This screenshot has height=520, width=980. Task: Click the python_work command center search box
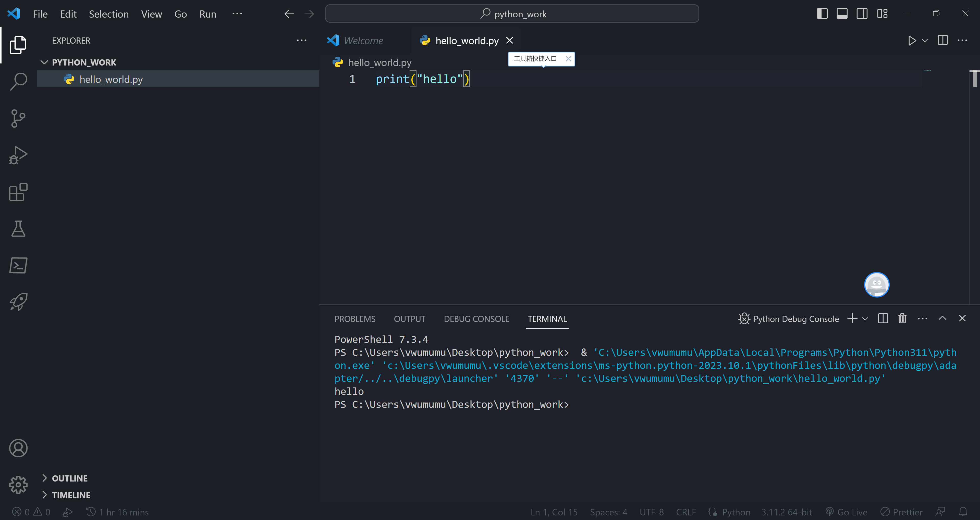tap(512, 14)
